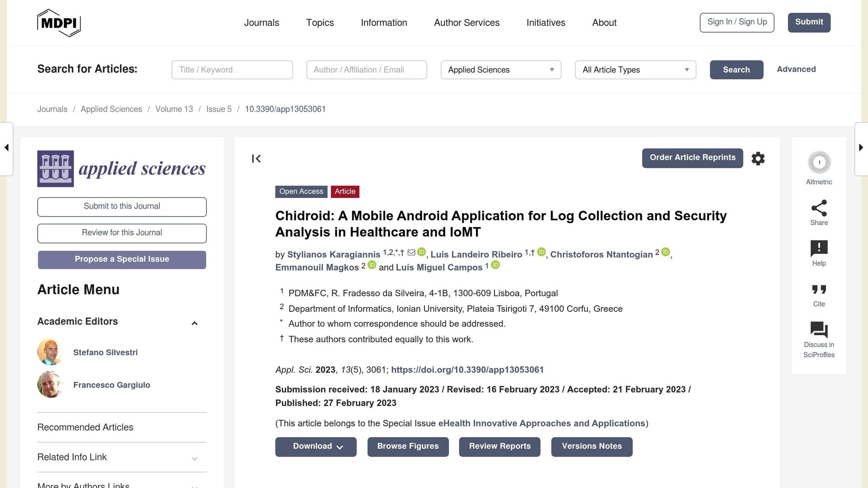This screenshot has width=868, height=488.
Task: Click the Altmetric score badge
Action: pos(819,163)
